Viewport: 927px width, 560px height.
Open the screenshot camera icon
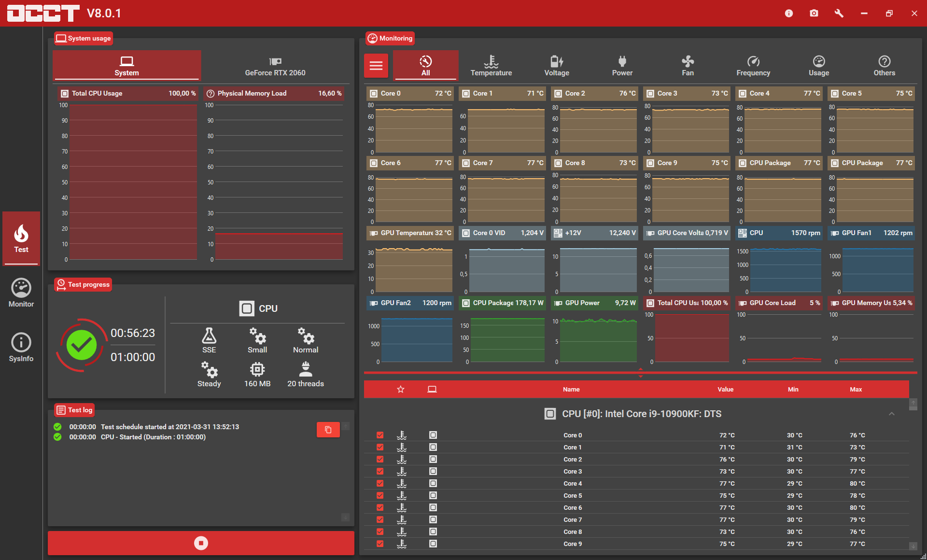click(814, 13)
